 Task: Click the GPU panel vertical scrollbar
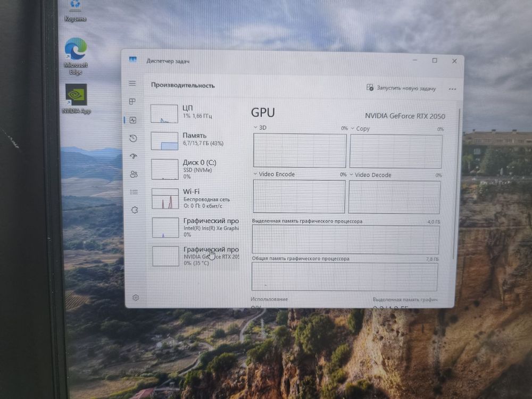pos(456,183)
